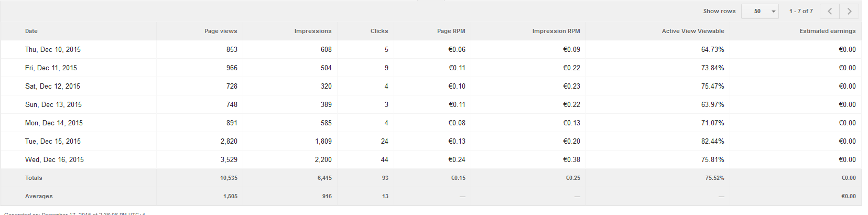Go to previous page of results
The image size is (868, 215).
click(830, 11)
